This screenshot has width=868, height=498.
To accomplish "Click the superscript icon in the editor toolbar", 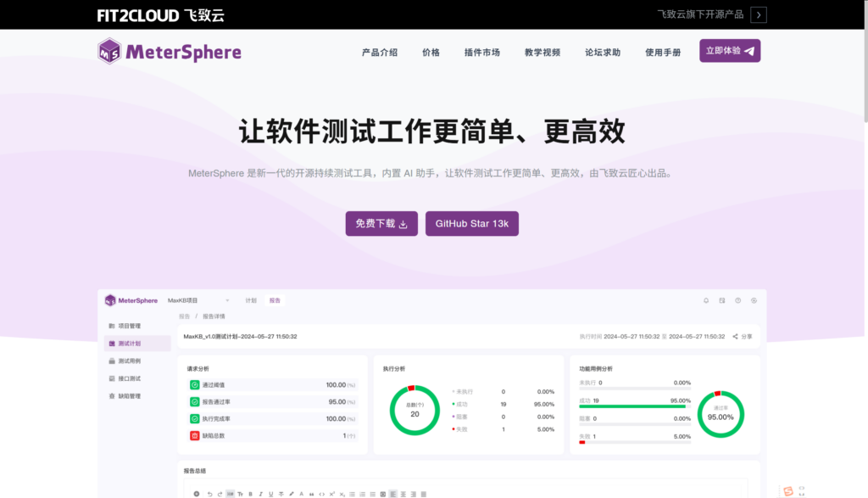I will [332, 494].
